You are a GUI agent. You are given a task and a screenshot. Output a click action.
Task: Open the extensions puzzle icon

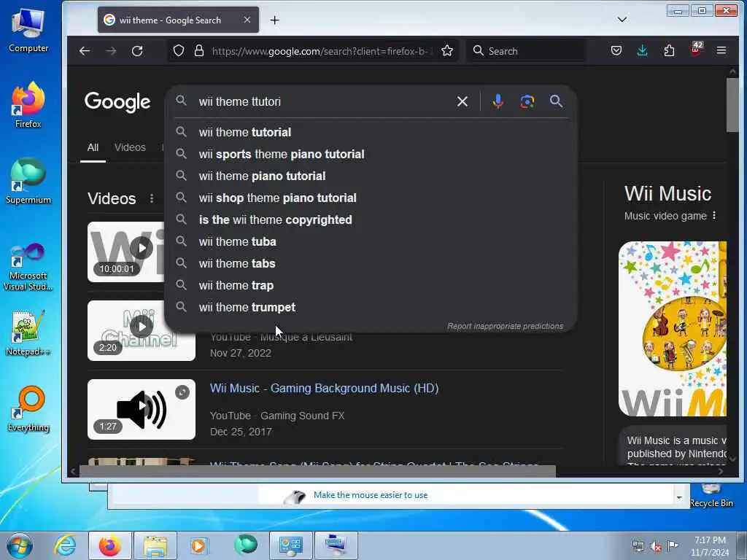pyautogui.click(x=669, y=50)
